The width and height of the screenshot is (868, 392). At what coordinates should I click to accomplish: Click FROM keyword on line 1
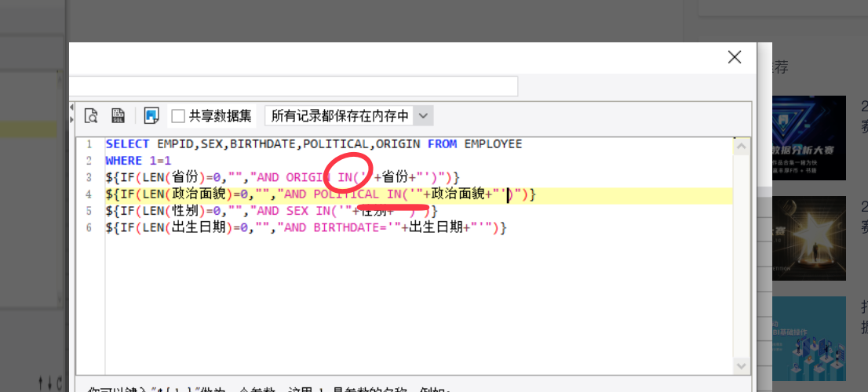pyautogui.click(x=442, y=144)
